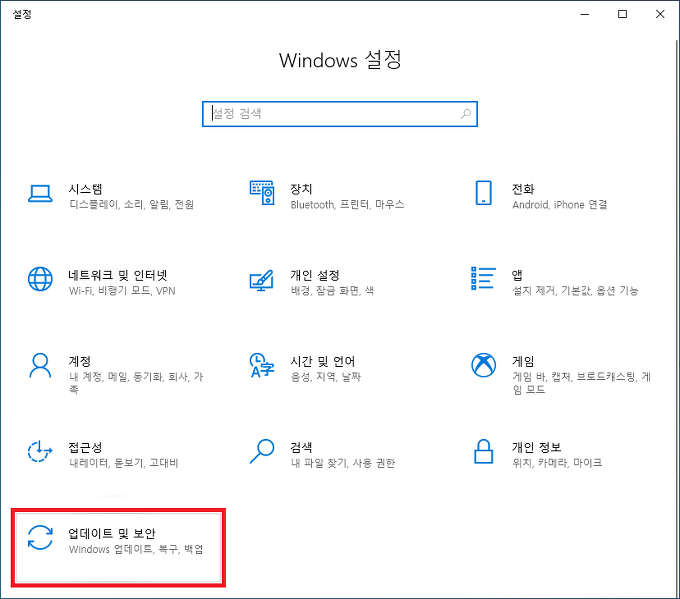The height and width of the screenshot is (599, 680).
Task: Click the clock-language icon for 시간 및 언어
Action: pos(262,365)
